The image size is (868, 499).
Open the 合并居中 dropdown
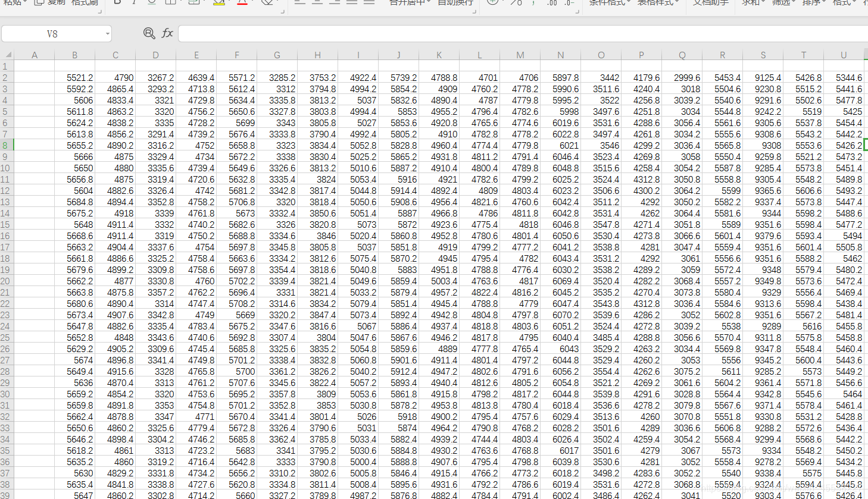tap(410, 3)
